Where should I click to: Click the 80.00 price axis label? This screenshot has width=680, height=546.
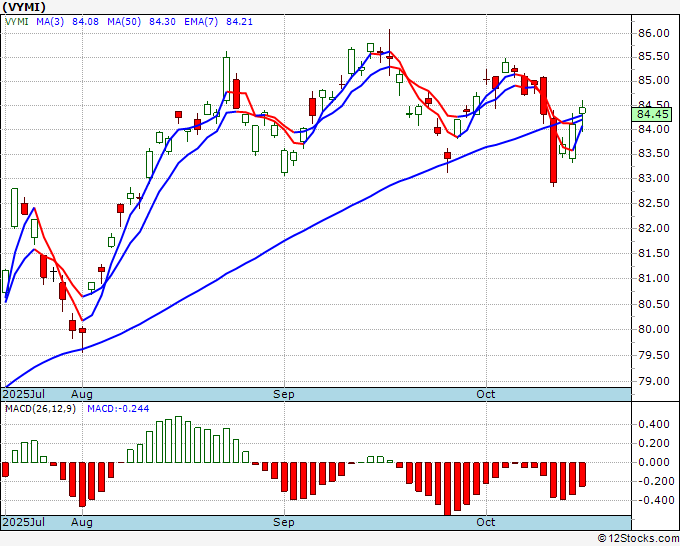tap(653, 329)
